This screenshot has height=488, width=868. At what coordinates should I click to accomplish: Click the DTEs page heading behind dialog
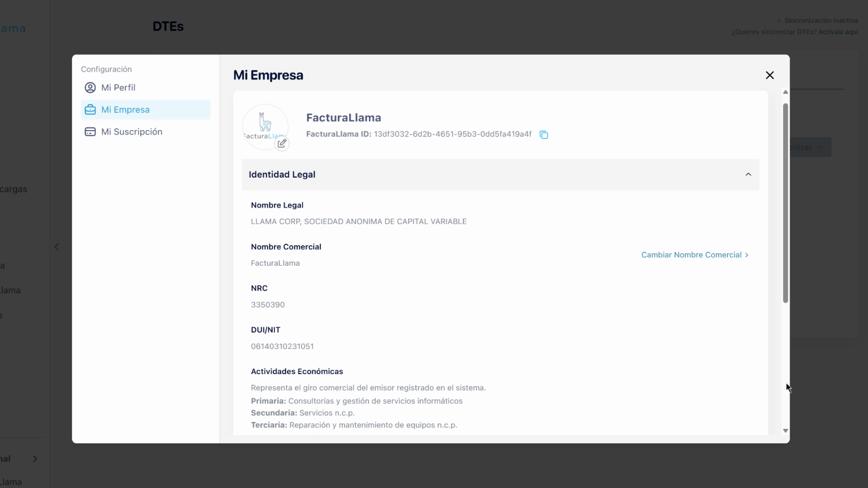pyautogui.click(x=168, y=26)
